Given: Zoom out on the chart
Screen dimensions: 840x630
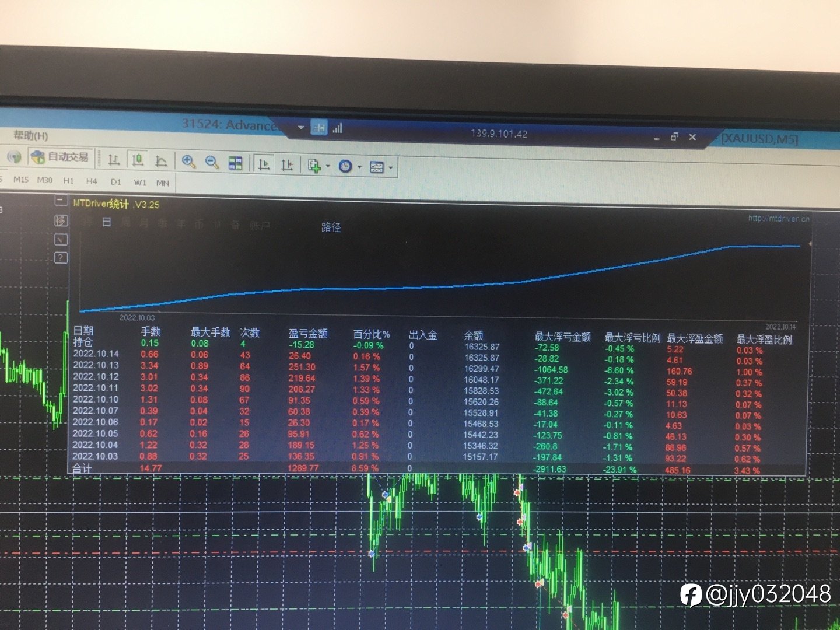Looking at the screenshot, I should [212, 163].
